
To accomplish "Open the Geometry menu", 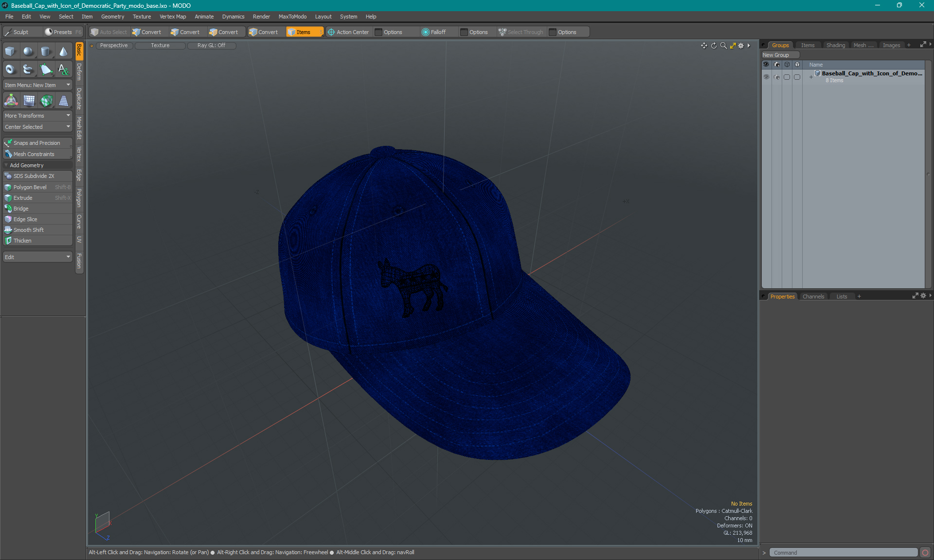I will pyautogui.click(x=112, y=17).
